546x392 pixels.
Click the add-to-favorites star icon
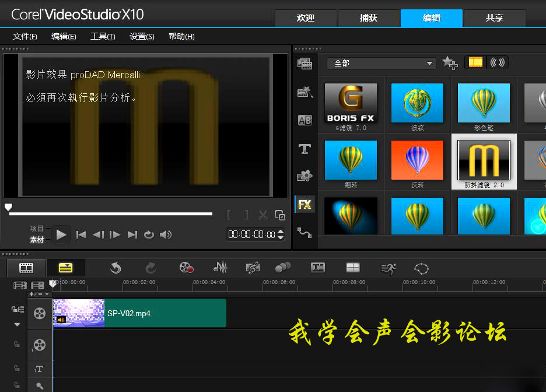click(x=450, y=63)
